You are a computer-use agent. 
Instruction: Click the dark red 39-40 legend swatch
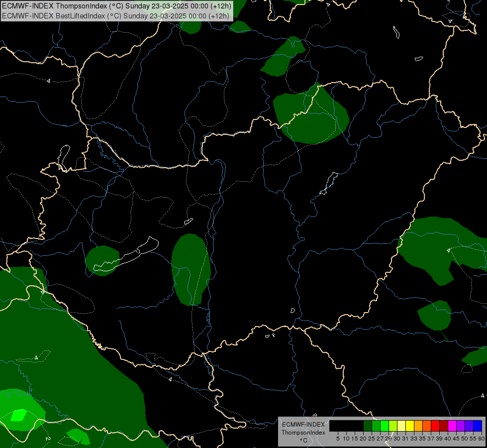click(444, 426)
